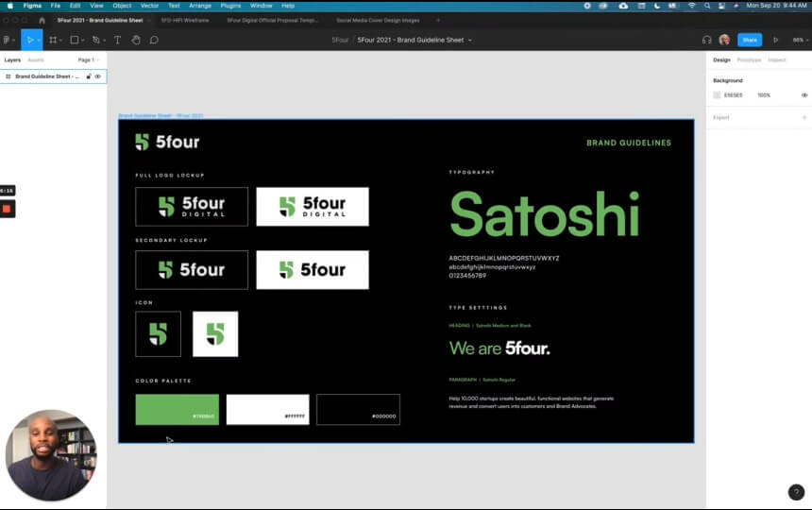
Task: Select the Hand tool
Action: (x=136, y=40)
